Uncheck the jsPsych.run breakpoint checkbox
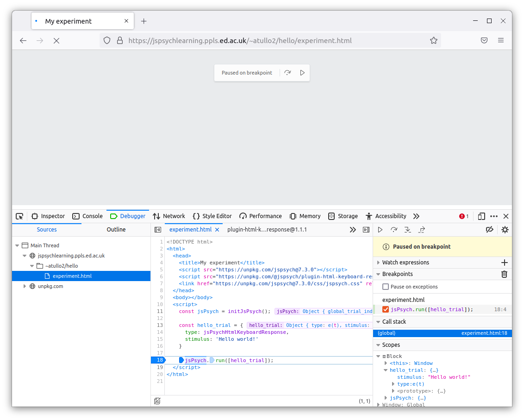 tap(386, 309)
